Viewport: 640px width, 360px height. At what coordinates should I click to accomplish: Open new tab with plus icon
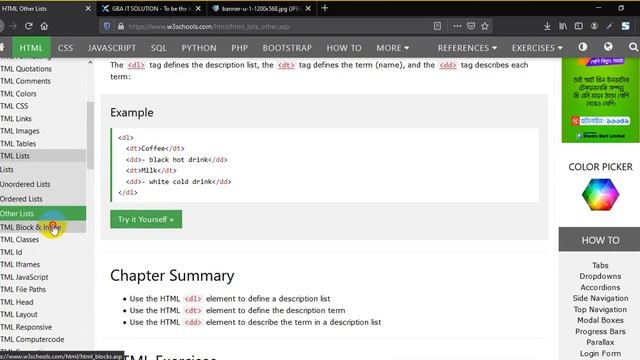click(x=325, y=8)
